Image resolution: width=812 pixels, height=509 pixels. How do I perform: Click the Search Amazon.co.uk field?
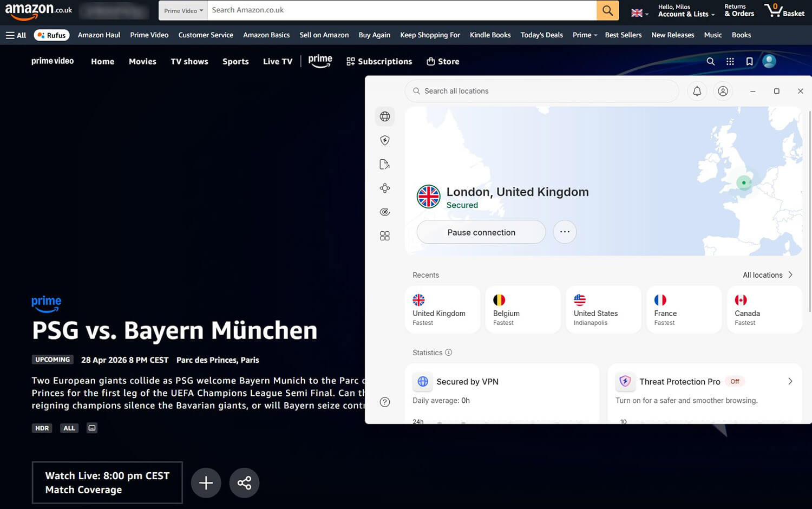click(x=402, y=10)
